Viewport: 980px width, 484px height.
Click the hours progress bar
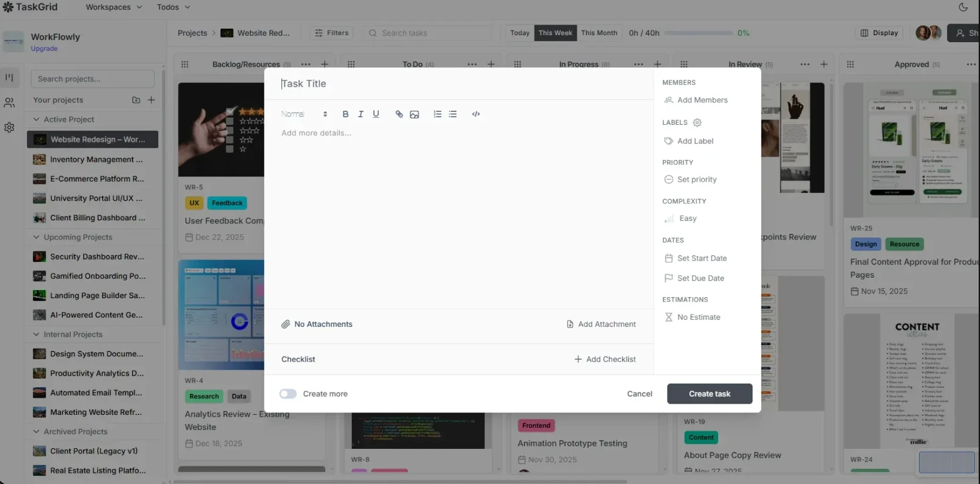698,33
